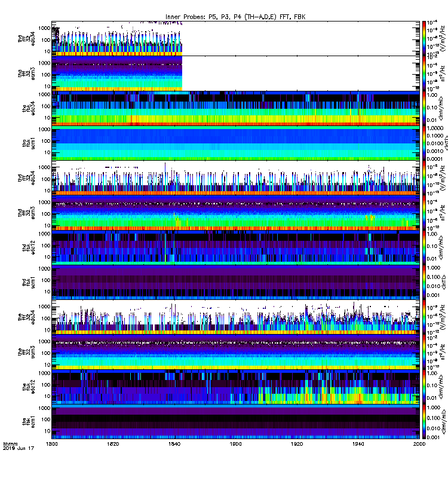Click the color bar beside tha fbk scm1 panel

coord(424,143)
